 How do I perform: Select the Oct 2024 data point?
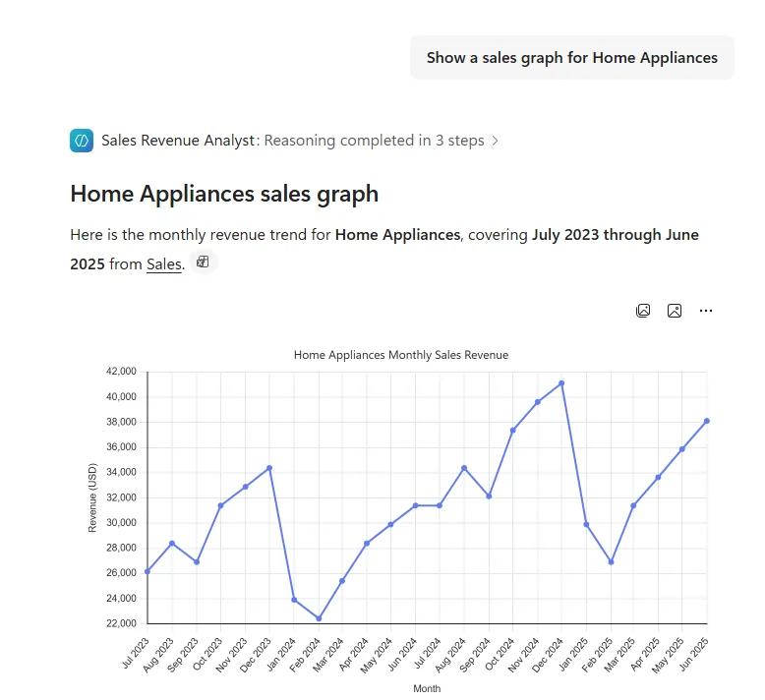512,431
